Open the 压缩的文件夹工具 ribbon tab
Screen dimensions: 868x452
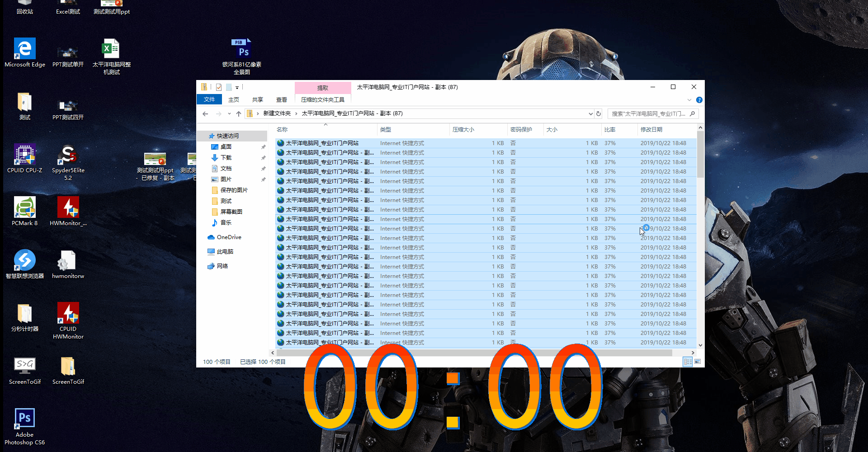coord(323,99)
